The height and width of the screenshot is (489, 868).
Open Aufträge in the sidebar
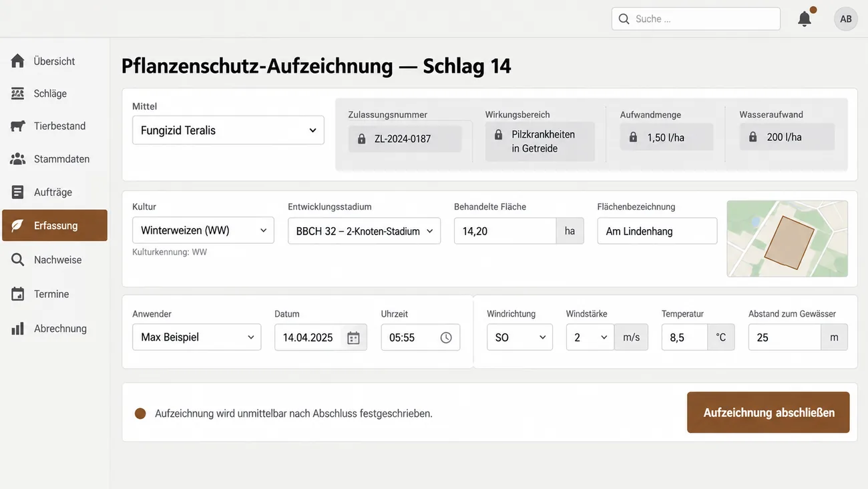coord(55,192)
